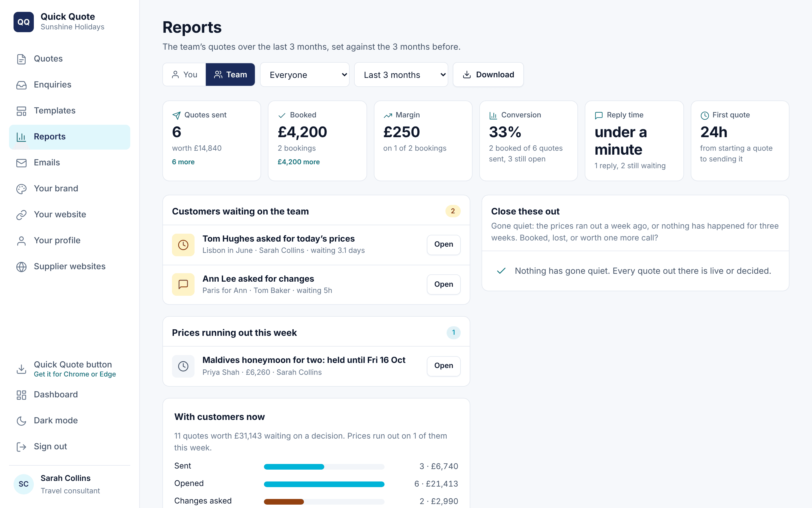This screenshot has width=812, height=508.
Task: Click the Get it for Chrome or Edge link
Action: 75,374
